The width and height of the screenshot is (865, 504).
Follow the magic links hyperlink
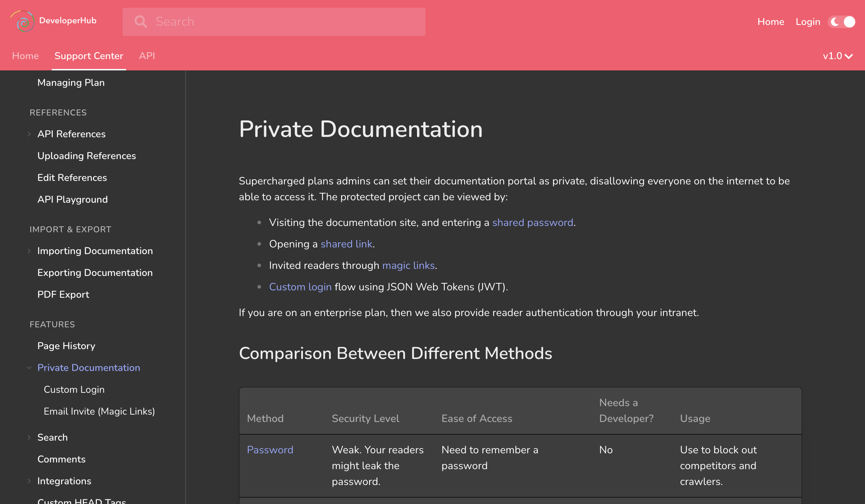(408, 265)
